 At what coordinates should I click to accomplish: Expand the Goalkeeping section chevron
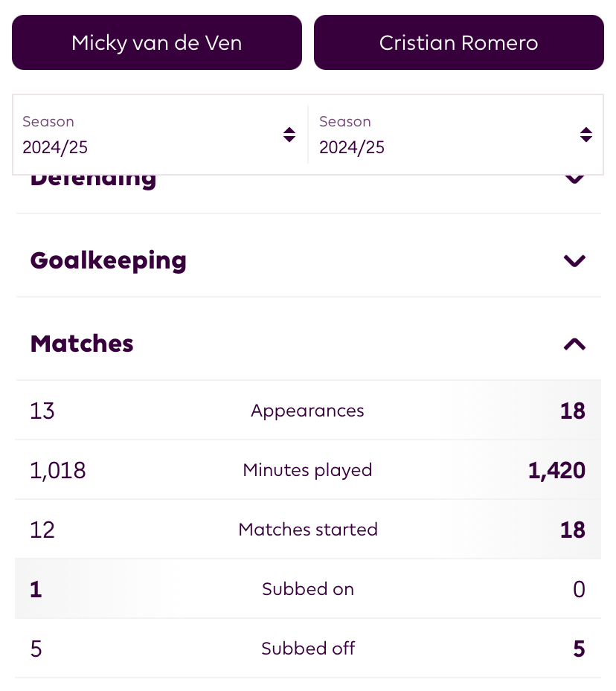[574, 260]
